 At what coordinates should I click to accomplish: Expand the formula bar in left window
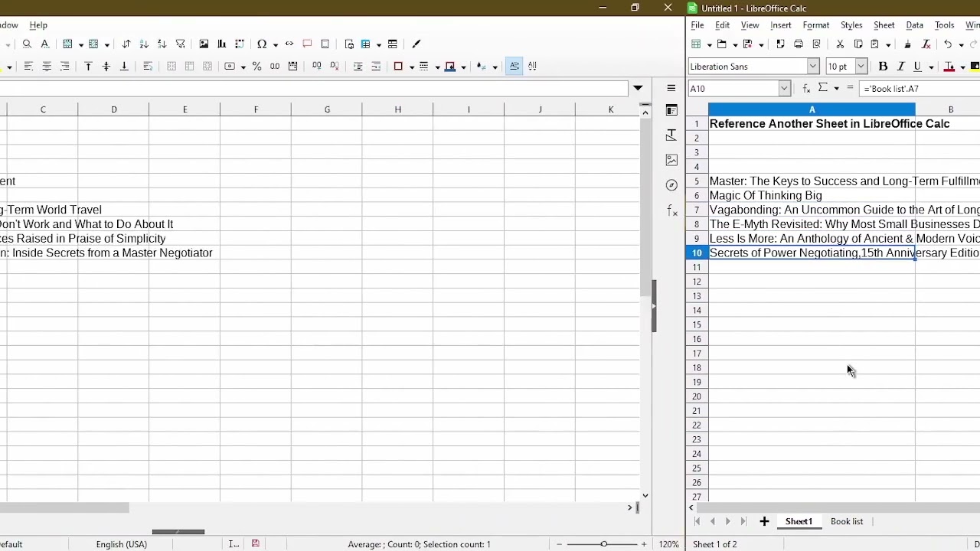coord(638,89)
